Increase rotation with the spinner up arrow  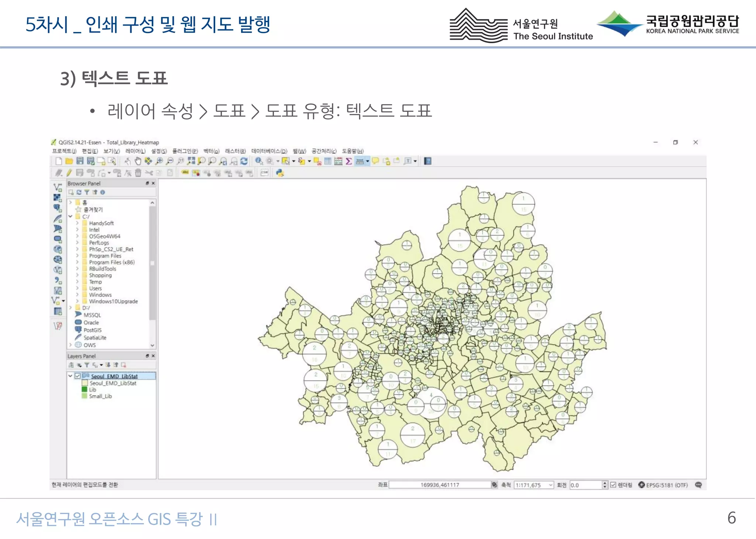(x=605, y=483)
